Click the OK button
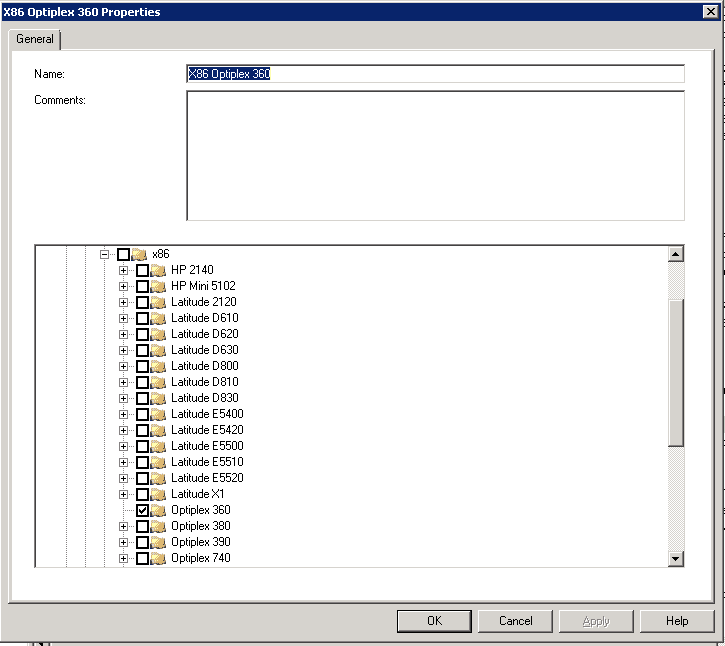Image resolution: width=725 pixels, height=646 pixels. (x=434, y=621)
